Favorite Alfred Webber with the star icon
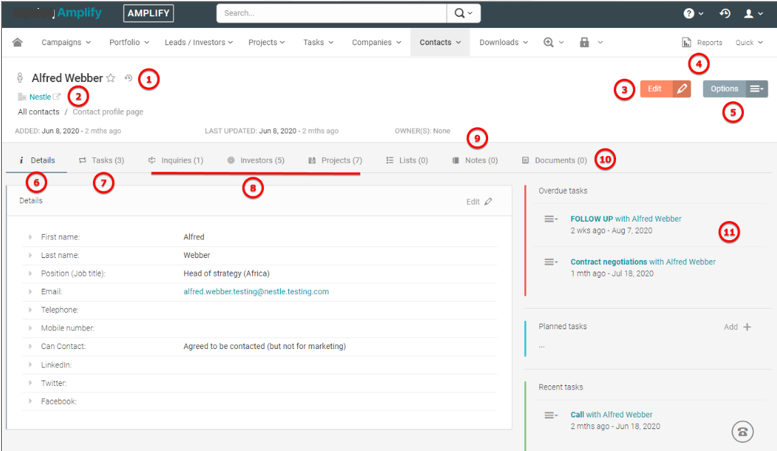Image resolution: width=777 pixels, height=451 pixels. 111,78
